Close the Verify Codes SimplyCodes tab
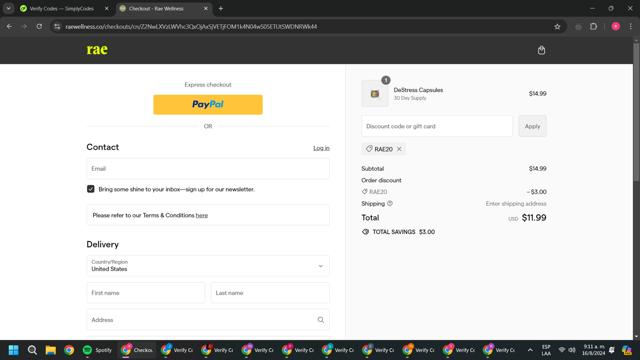The height and width of the screenshot is (360, 640). (107, 9)
